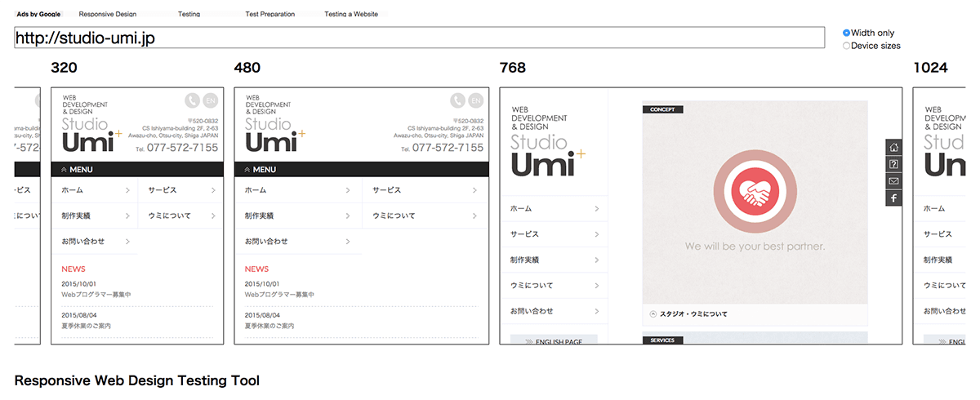Click the phone icon in the 320 preview
The image size is (980, 400).
pos(192,101)
